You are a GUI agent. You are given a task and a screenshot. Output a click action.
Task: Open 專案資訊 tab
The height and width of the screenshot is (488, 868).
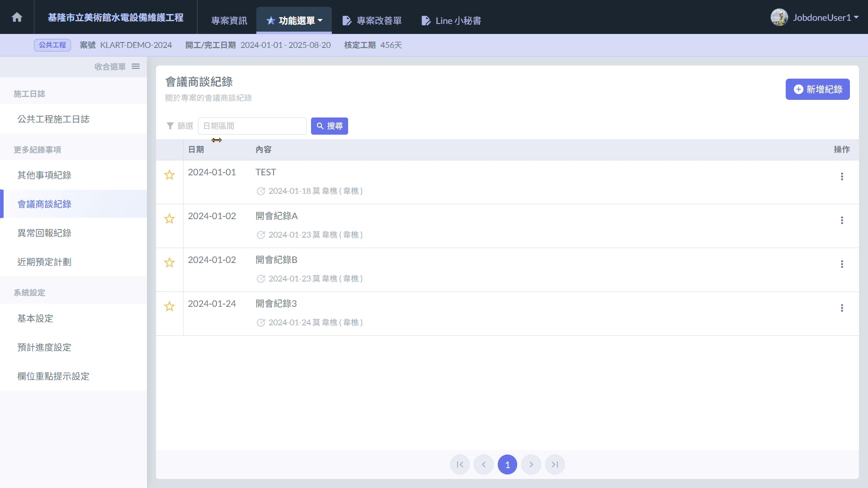pyautogui.click(x=229, y=21)
